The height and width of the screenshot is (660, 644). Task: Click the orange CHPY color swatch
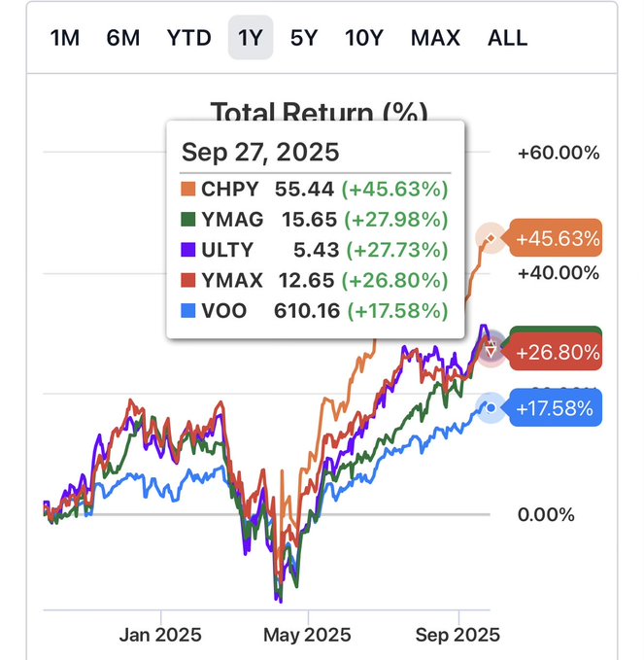coord(188,189)
